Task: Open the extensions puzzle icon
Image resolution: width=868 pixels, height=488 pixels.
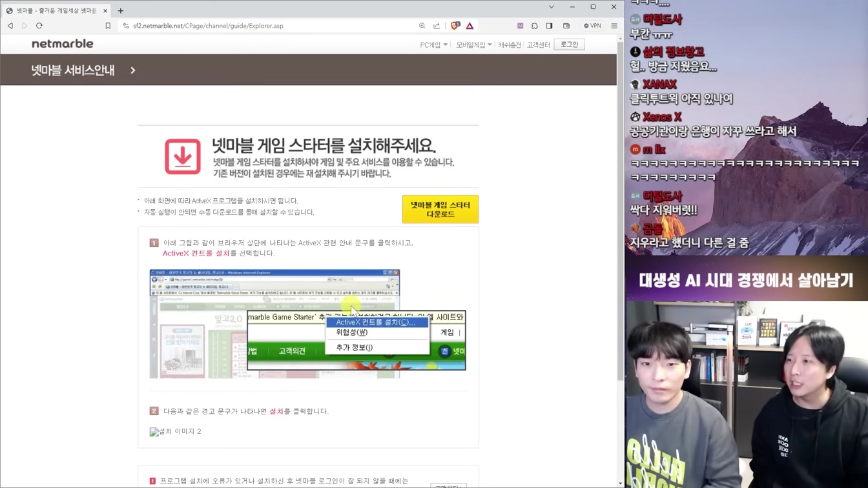Action: point(535,26)
